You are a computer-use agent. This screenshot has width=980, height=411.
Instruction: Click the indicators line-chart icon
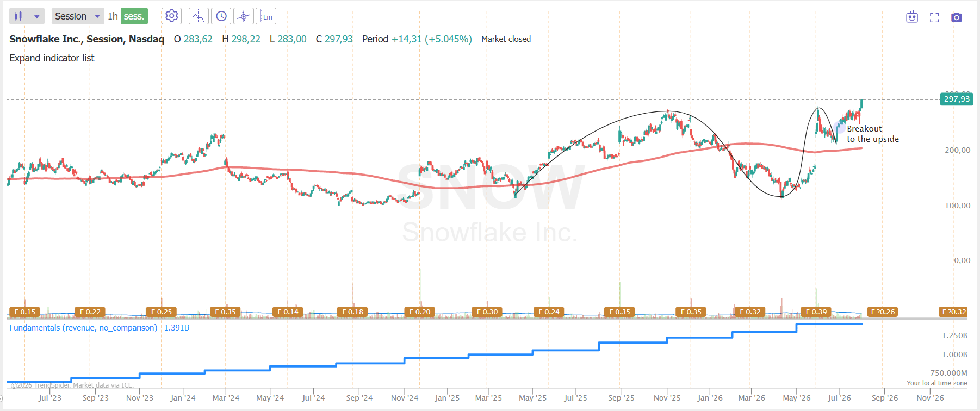199,16
